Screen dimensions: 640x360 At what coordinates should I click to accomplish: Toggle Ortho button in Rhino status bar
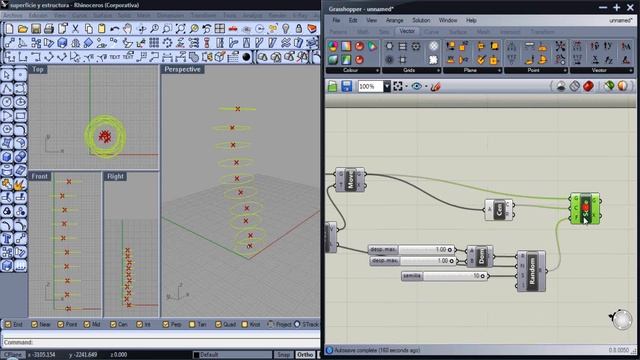[305, 354]
